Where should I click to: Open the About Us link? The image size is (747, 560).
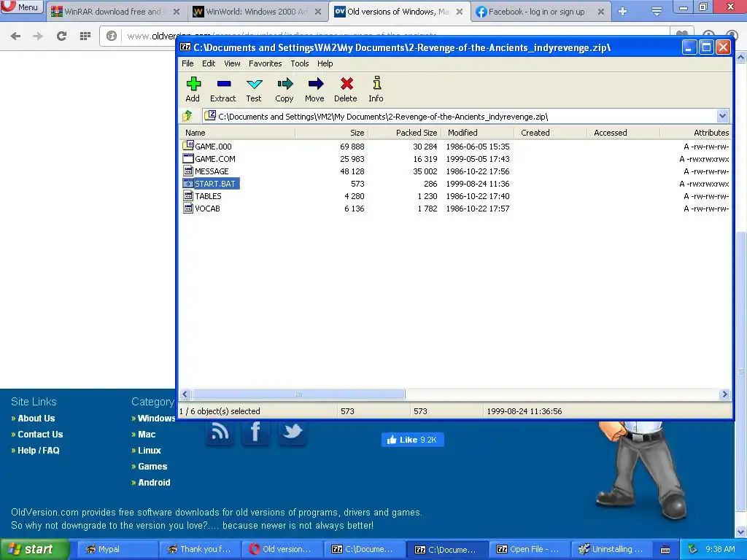click(x=36, y=418)
